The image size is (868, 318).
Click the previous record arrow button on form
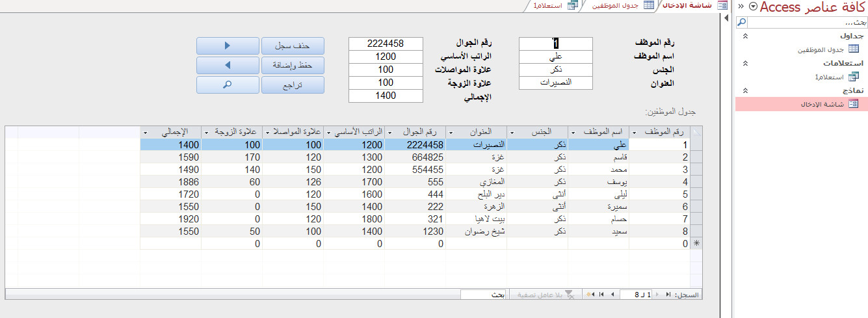pyautogui.click(x=228, y=65)
